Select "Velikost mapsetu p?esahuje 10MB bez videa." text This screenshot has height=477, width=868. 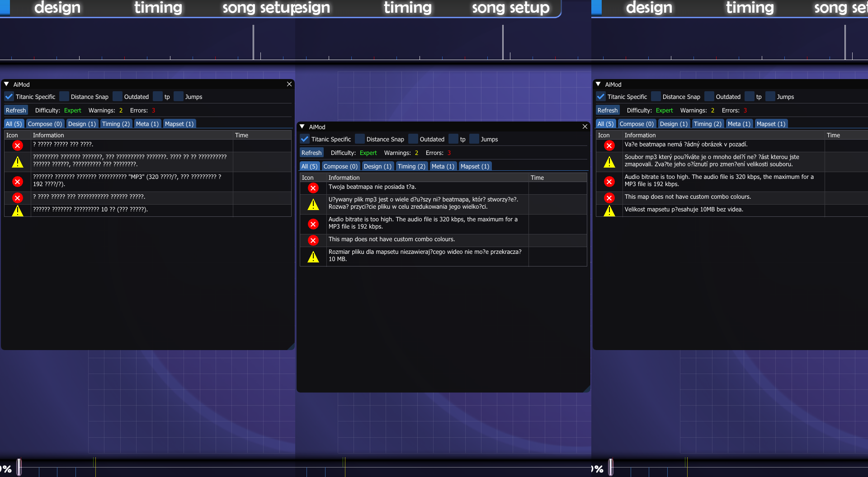point(684,210)
